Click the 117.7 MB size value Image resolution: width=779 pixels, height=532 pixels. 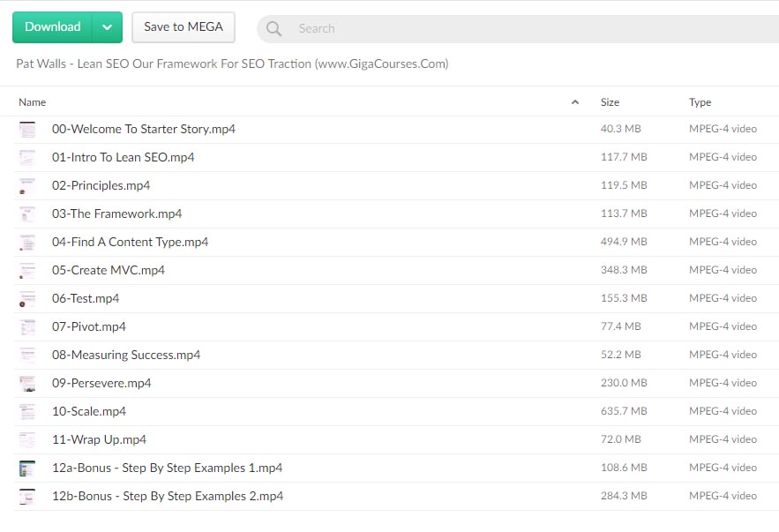(x=624, y=157)
